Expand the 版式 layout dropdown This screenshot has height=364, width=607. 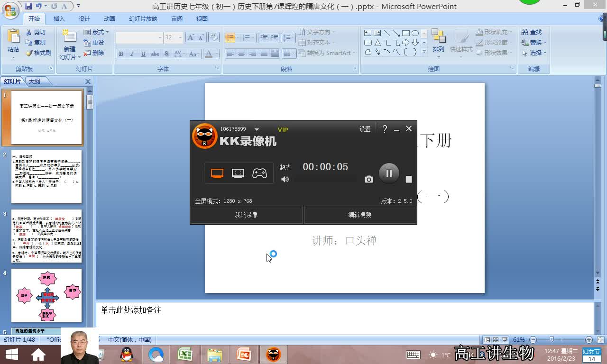coord(96,32)
